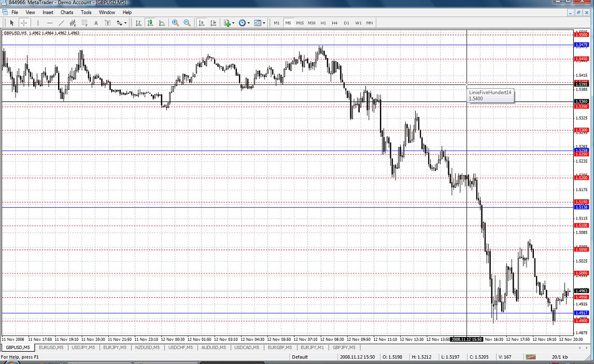Switch chart to Candlesticks type

(x=150, y=23)
